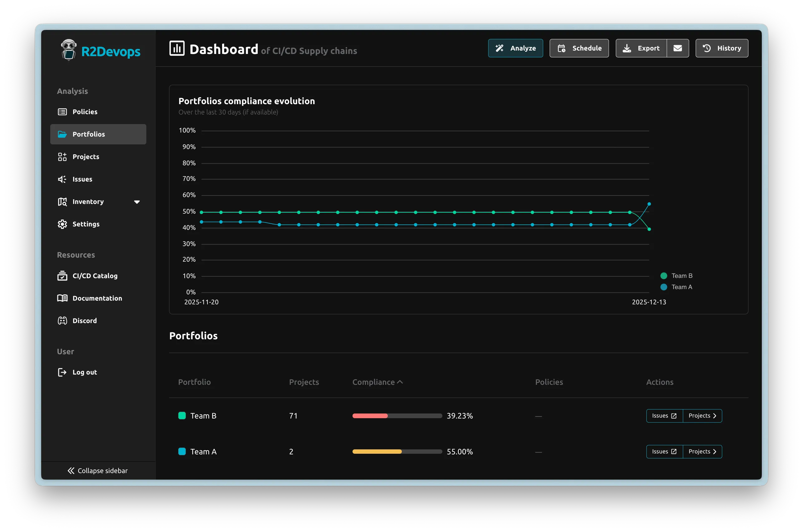
Task: Open Issues for the Team B portfolio
Action: (x=664, y=416)
